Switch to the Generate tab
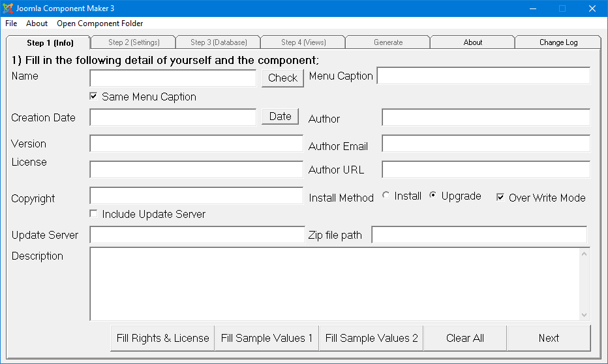 pos(388,42)
